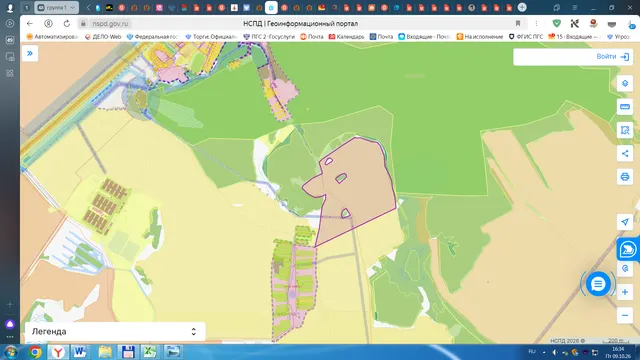The width and height of the screenshot is (640, 360).
Task: Click the RU language indicator in tray
Action: click(x=532, y=352)
